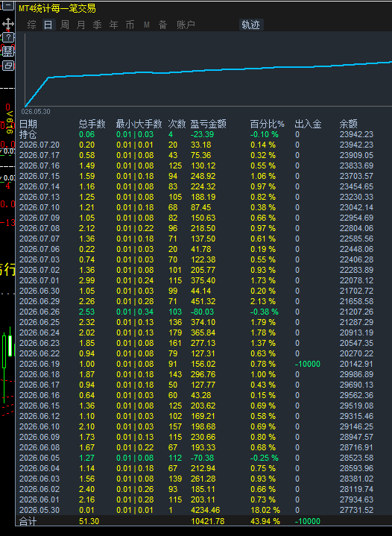Select the 持仓 open positions row label

pyautogui.click(x=28, y=134)
